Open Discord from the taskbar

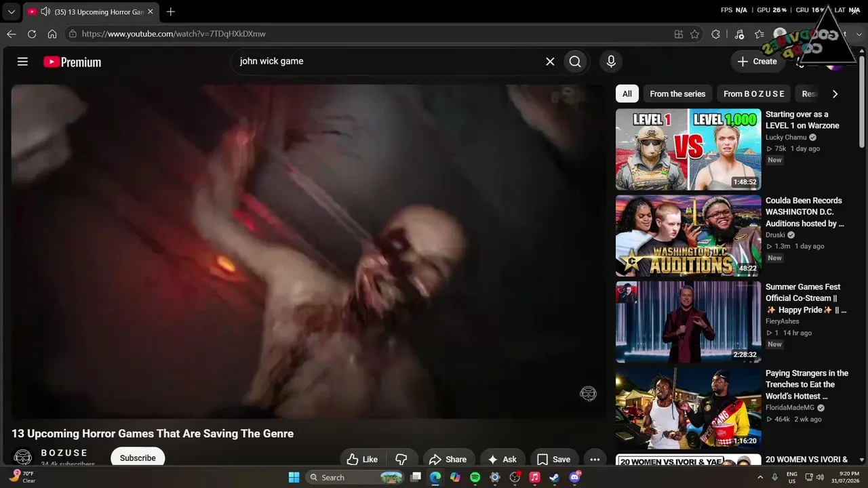tap(575, 477)
